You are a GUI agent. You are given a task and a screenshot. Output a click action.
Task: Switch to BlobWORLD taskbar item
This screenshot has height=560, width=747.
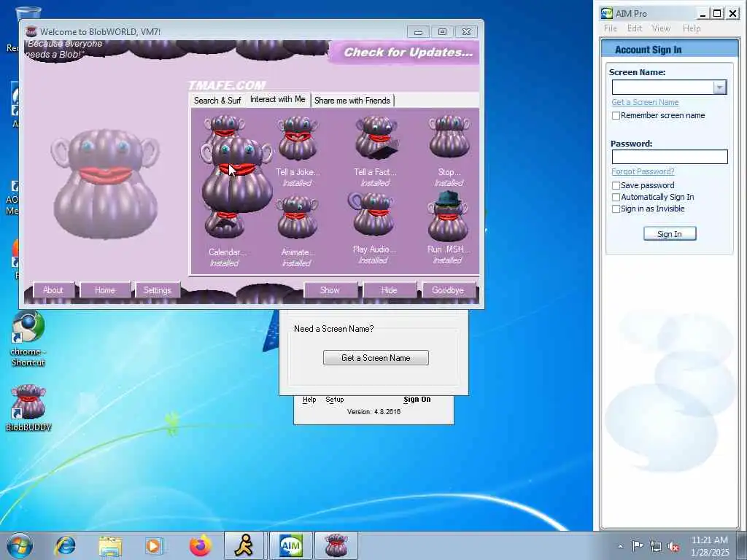click(x=336, y=545)
